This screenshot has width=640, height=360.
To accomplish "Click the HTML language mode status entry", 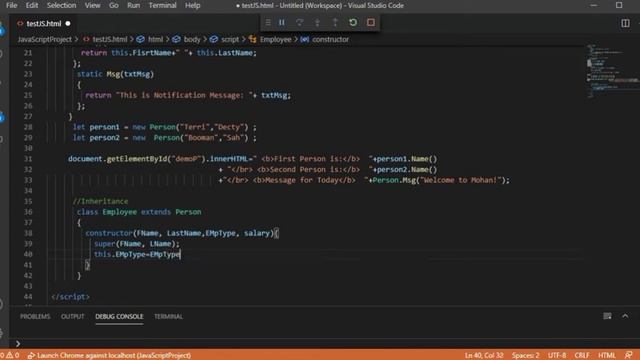I will coord(607,356).
